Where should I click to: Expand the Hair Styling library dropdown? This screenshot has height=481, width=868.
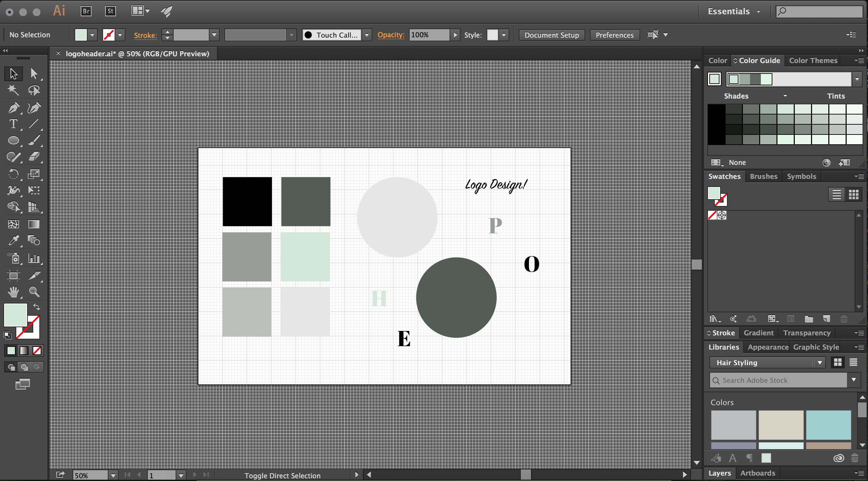coord(820,362)
